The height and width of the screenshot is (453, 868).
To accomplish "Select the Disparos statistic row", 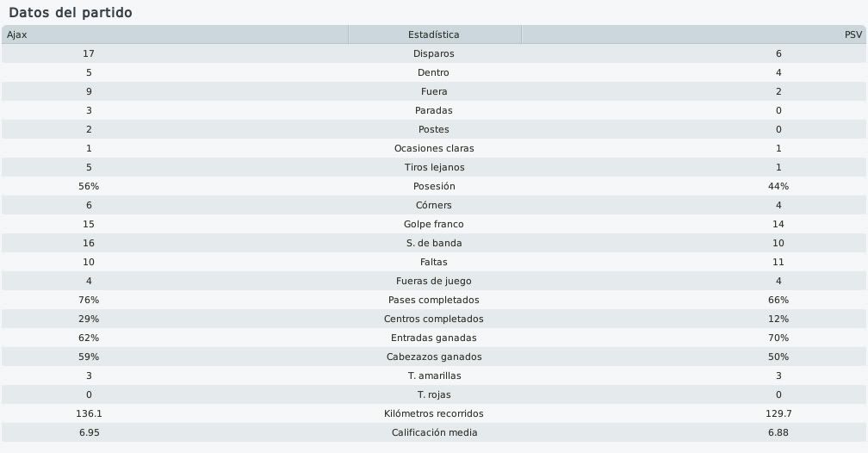I will point(434,53).
